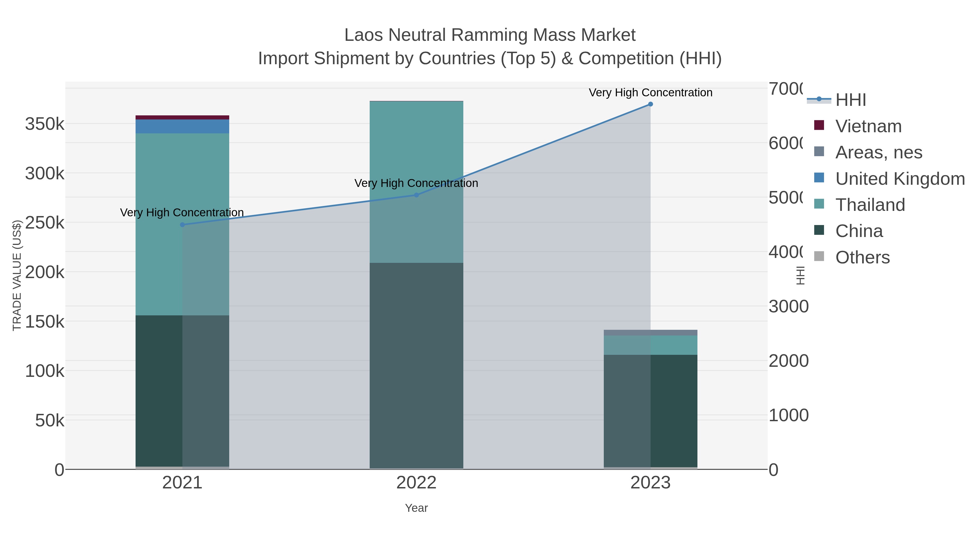The height and width of the screenshot is (551, 980).
Task: Click the 3000 HHI axis tick
Action: click(x=788, y=306)
